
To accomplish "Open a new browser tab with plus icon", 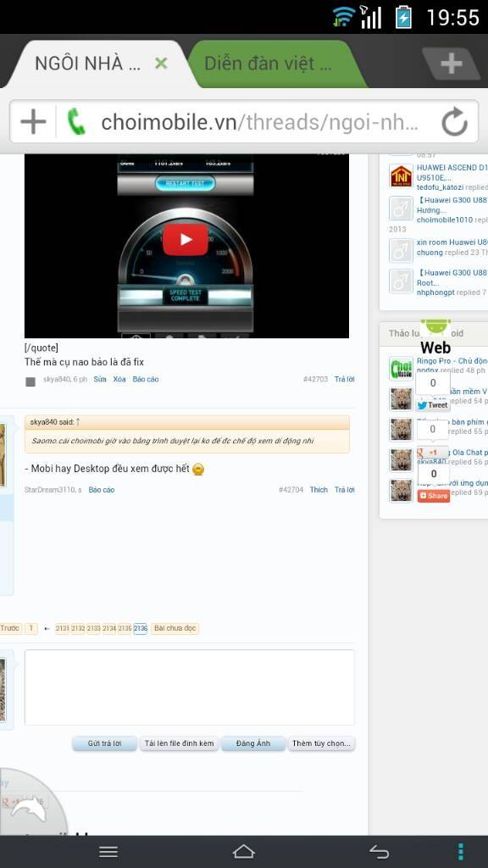I will pos(451,64).
